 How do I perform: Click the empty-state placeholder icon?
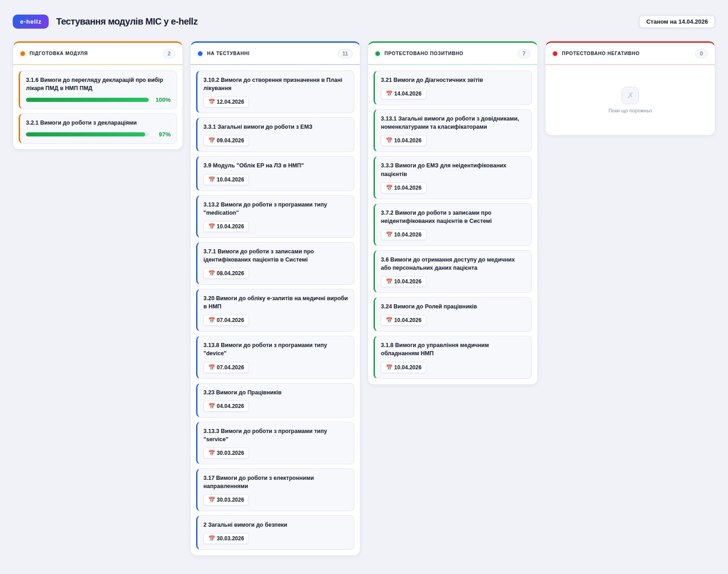coord(630,96)
